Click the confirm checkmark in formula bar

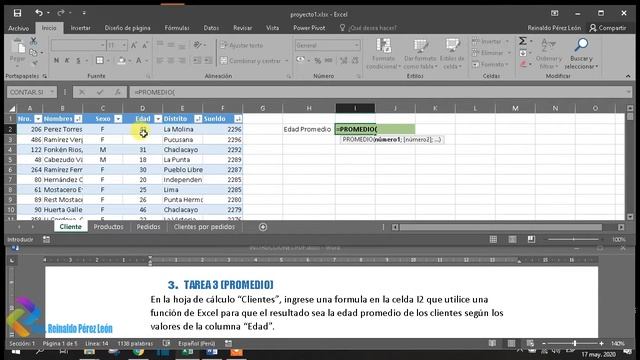pyautogui.click(x=100, y=92)
